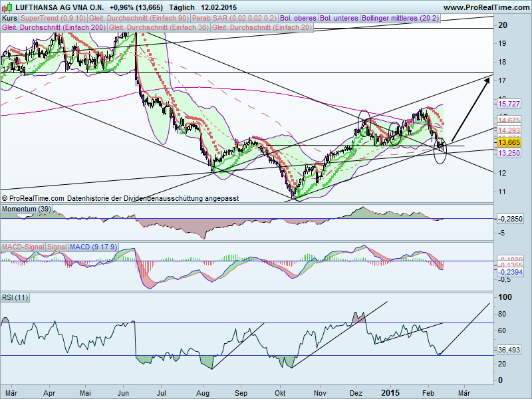Click the Feb label on time axis
Screen dimensions: 532x399
428,393
